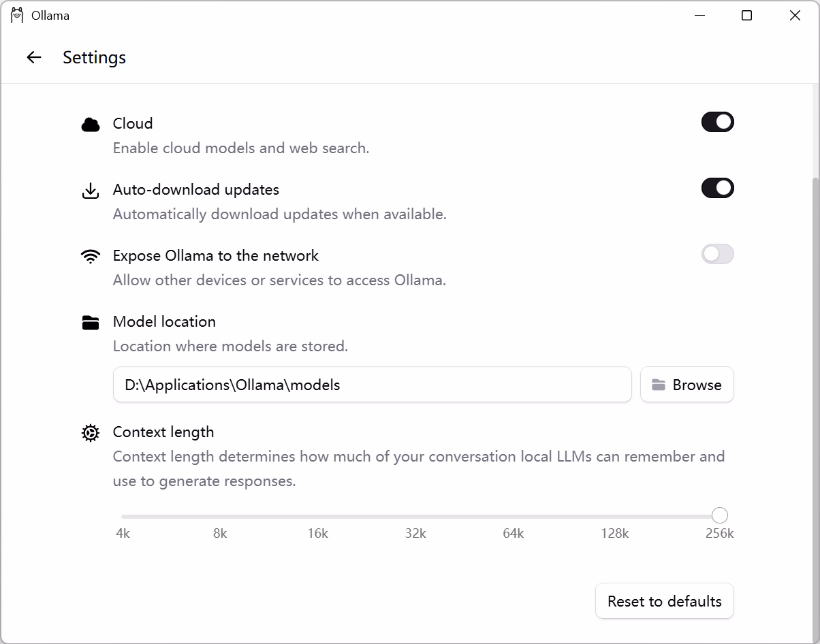This screenshot has width=820, height=644.
Task: Click the 256k slider handle
Action: pyautogui.click(x=719, y=515)
